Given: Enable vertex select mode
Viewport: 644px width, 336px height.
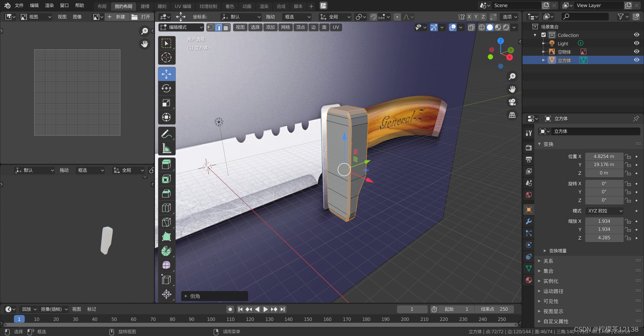Looking at the screenshot, I should click(x=210, y=27).
